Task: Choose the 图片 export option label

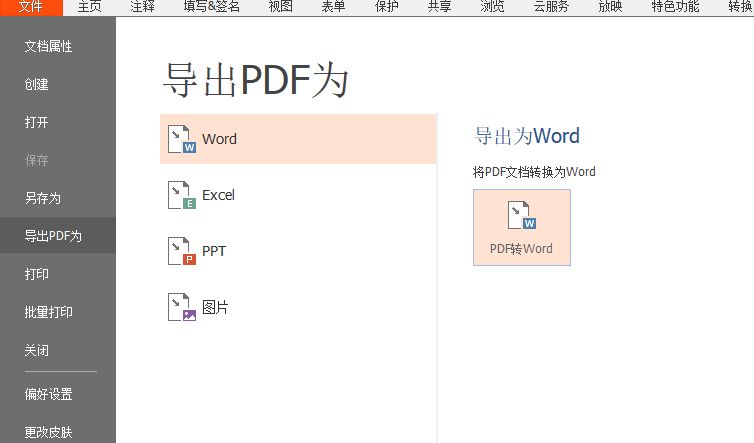Action: (215, 307)
